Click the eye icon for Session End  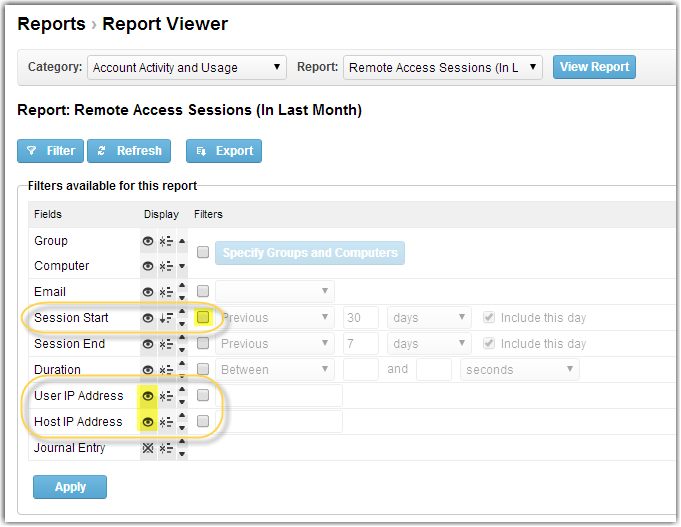[x=149, y=344]
